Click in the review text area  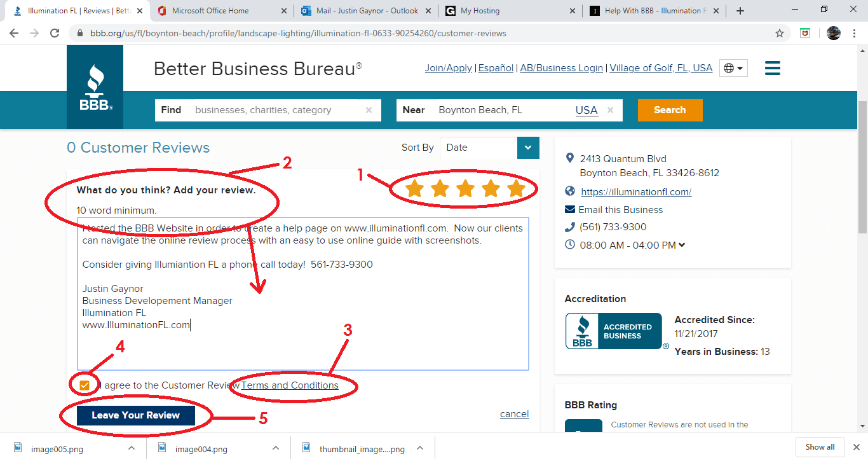pos(303,294)
